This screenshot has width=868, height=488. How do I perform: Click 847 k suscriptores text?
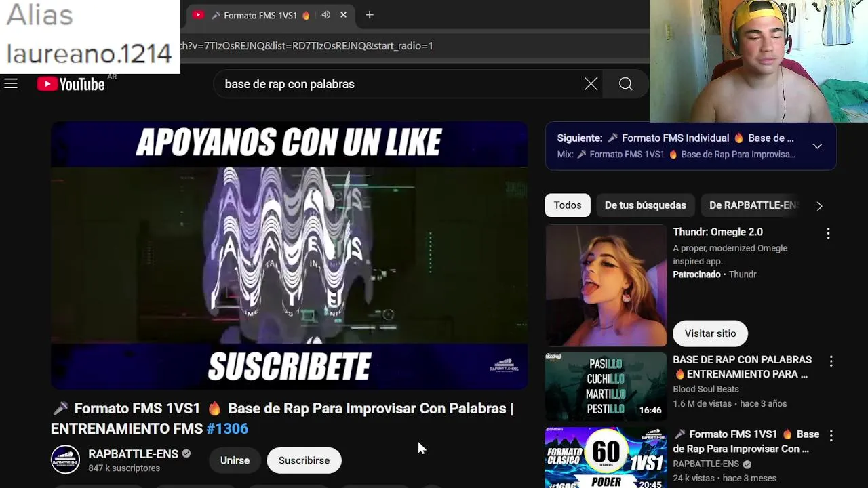click(x=124, y=468)
